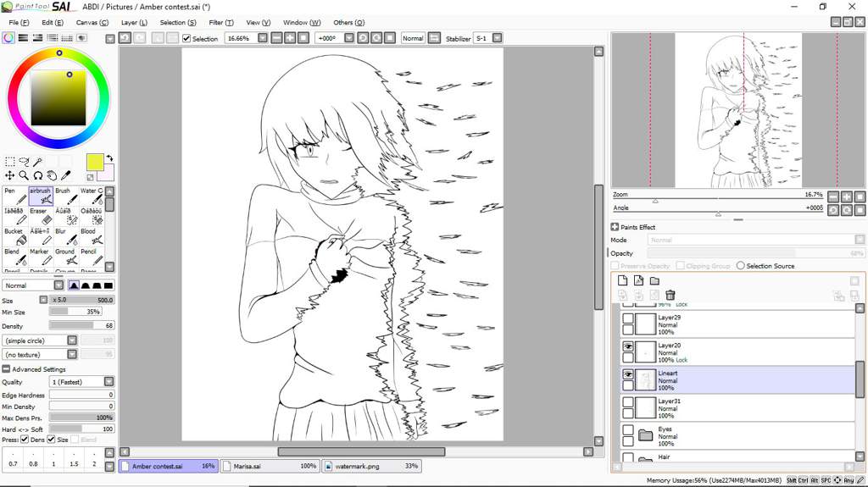
Task: Create a new layer folder
Action: (x=654, y=280)
